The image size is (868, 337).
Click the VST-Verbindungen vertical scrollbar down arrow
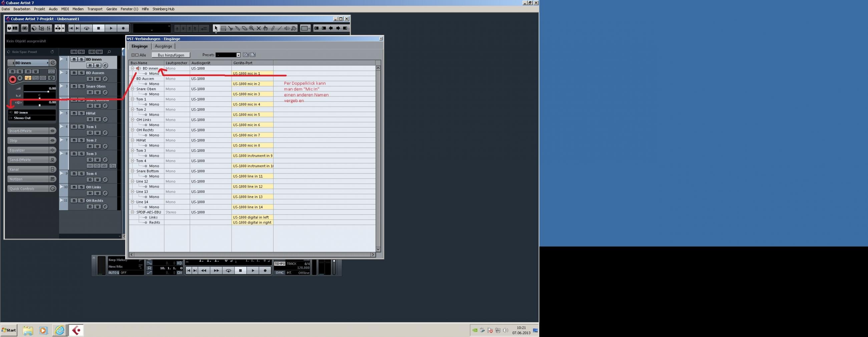(378, 249)
